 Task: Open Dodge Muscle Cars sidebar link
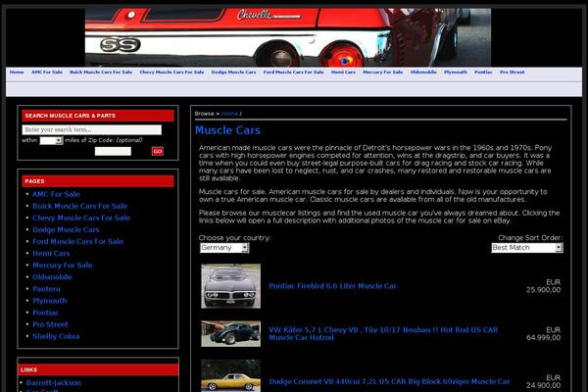[x=66, y=229]
